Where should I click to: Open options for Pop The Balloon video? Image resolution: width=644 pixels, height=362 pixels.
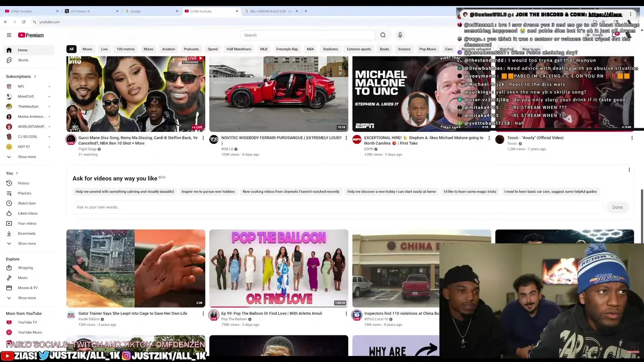346,314
